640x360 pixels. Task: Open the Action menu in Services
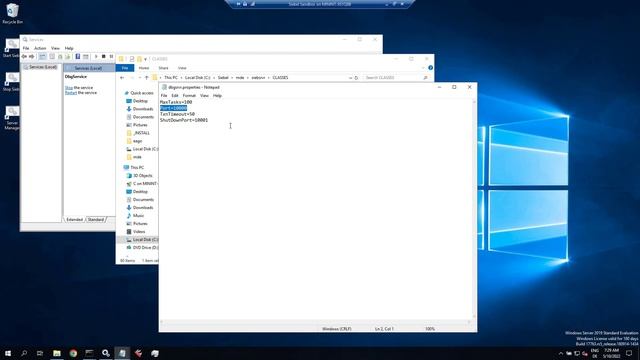(x=40, y=48)
